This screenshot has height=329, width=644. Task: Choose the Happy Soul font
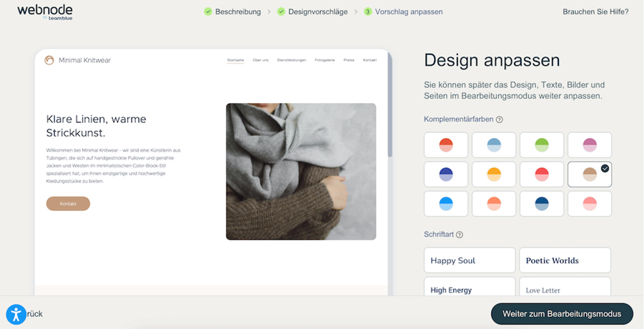tap(470, 260)
